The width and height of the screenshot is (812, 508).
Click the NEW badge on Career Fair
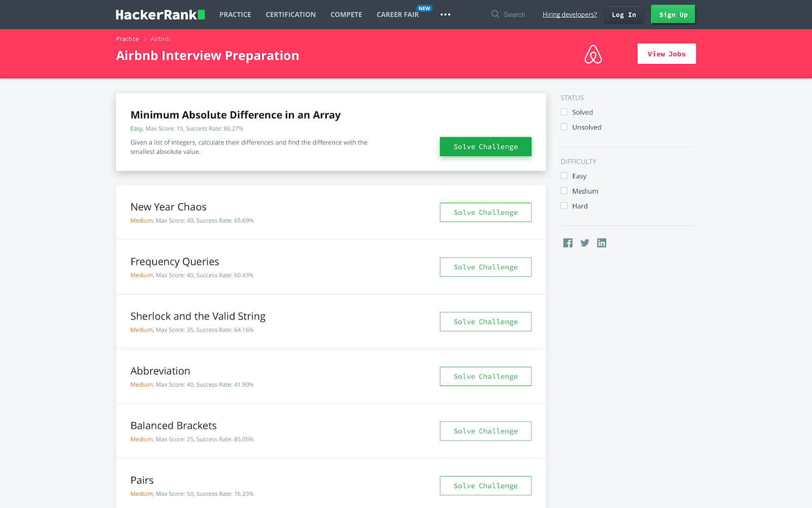pos(424,8)
